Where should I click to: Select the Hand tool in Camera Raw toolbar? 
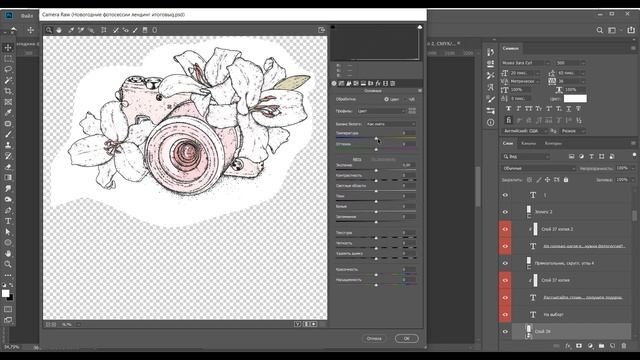59,30
